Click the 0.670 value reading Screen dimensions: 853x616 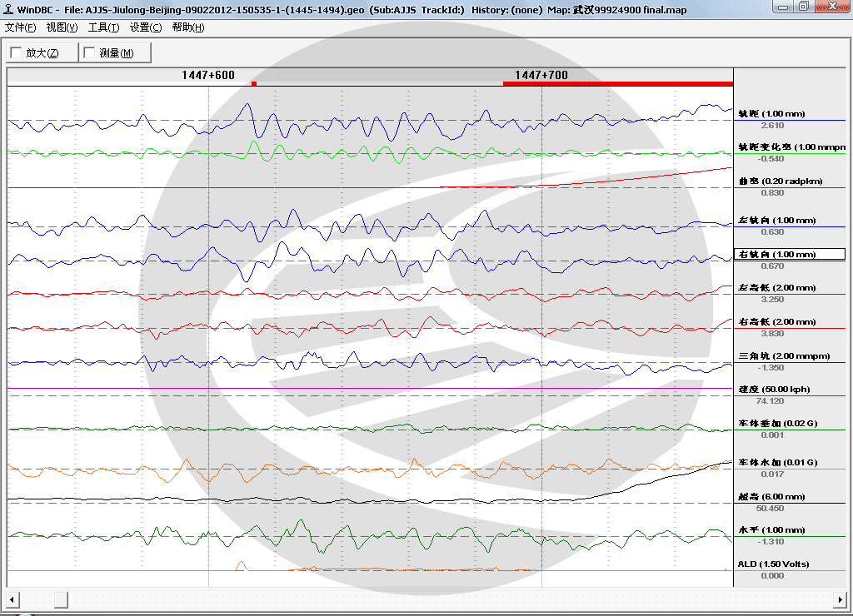772,266
